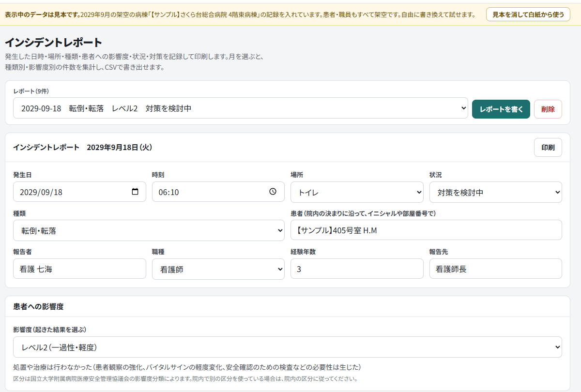Click the report title dated 2029年9月18日(火)
The image size is (581, 392).
pyautogui.click(x=83, y=147)
